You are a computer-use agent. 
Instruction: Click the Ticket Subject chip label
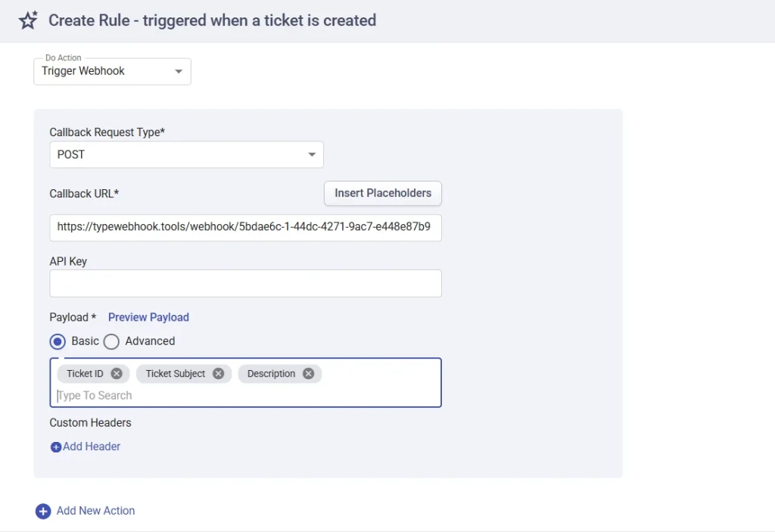(176, 374)
